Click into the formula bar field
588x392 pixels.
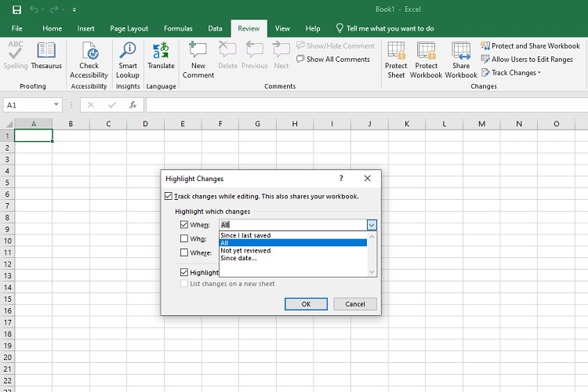[x=361, y=105]
